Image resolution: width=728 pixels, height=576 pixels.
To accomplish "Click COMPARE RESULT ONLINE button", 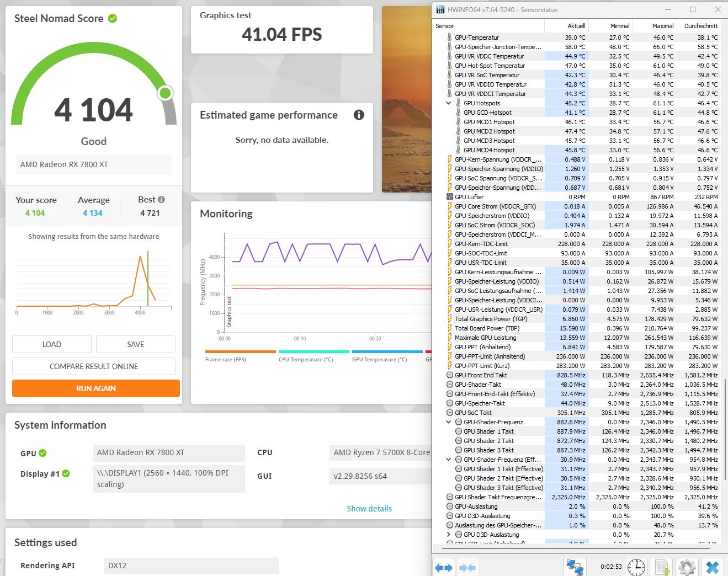I will [94, 366].
